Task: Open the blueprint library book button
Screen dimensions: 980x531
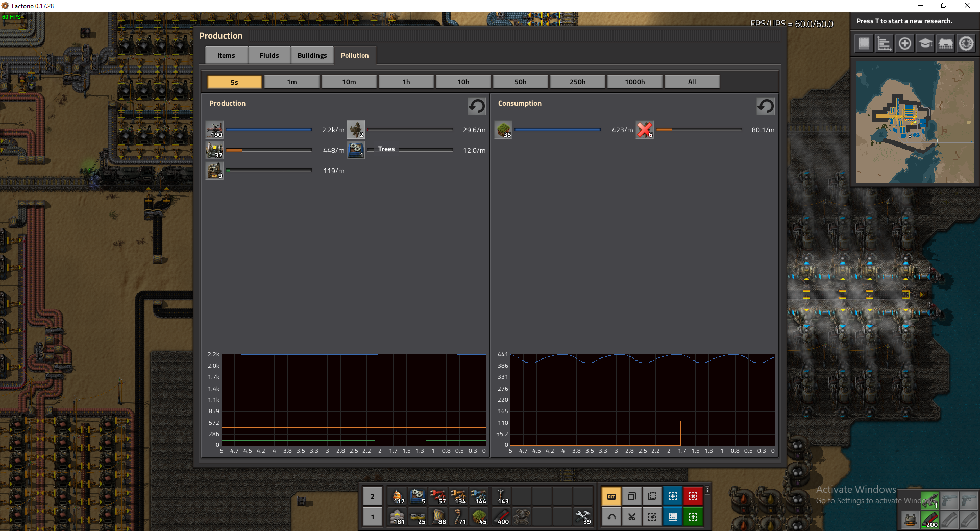Action: point(864,43)
